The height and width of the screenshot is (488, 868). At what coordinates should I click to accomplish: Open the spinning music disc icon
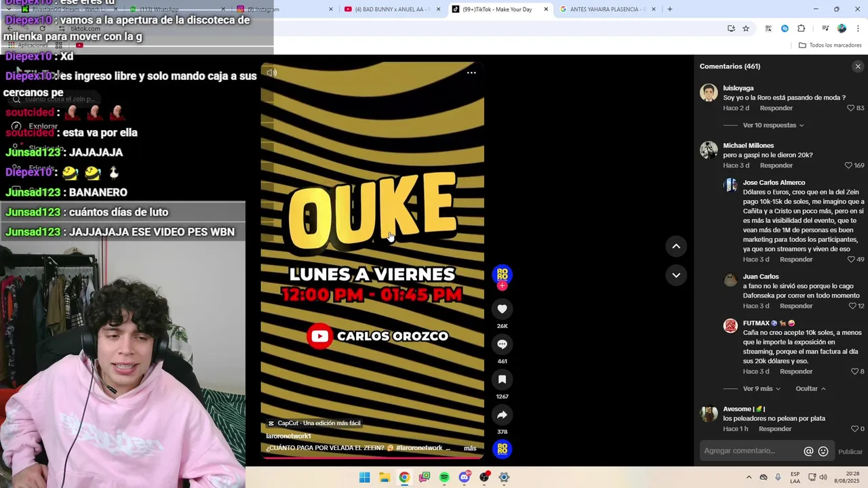tap(502, 449)
